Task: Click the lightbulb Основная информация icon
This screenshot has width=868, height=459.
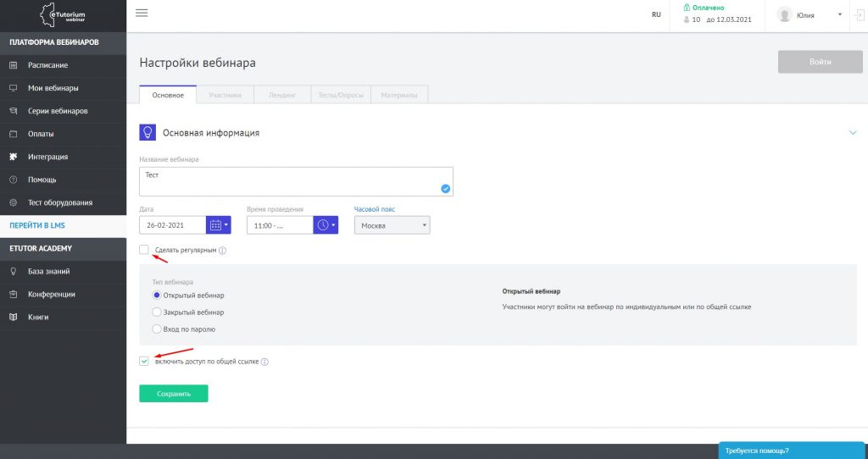Action: click(x=147, y=133)
